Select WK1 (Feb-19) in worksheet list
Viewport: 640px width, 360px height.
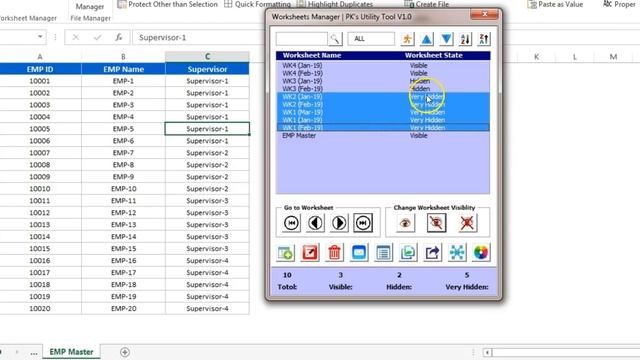click(x=382, y=128)
